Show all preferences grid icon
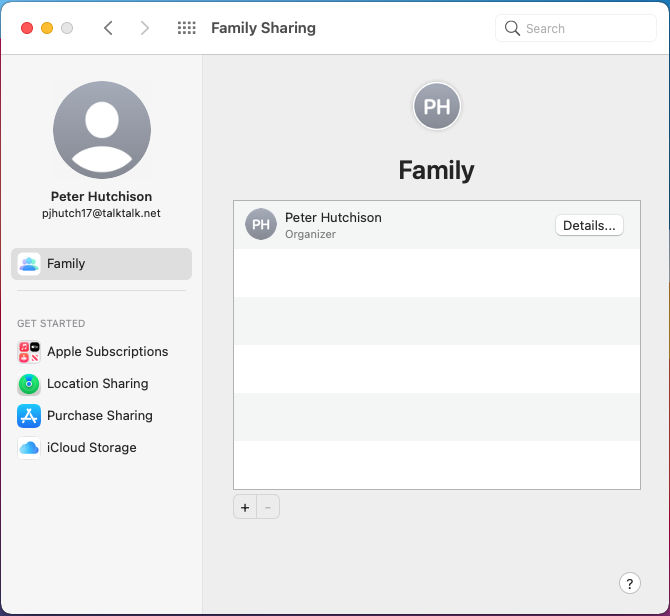The image size is (670, 616). (186, 28)
